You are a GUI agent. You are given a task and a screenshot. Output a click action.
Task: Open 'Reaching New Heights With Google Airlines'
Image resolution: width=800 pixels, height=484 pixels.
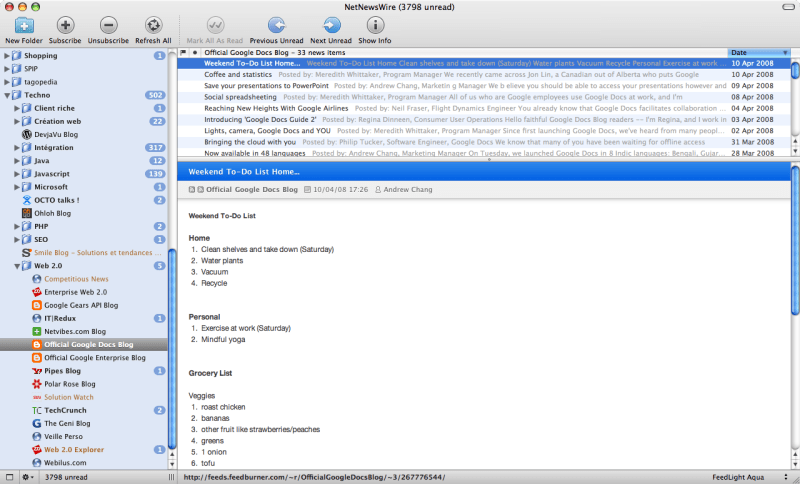484,108
